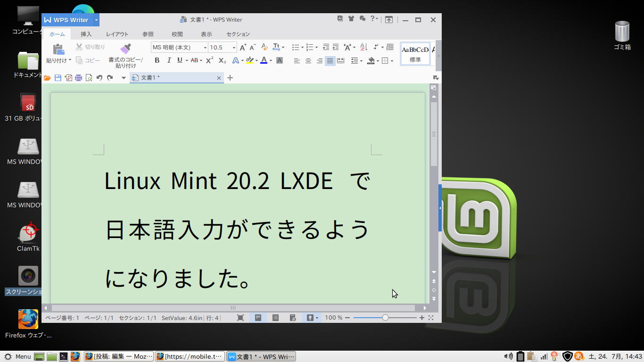Click the subscript X₂ icon
This screenshot has height=362, width=644.
coord(222,60)
